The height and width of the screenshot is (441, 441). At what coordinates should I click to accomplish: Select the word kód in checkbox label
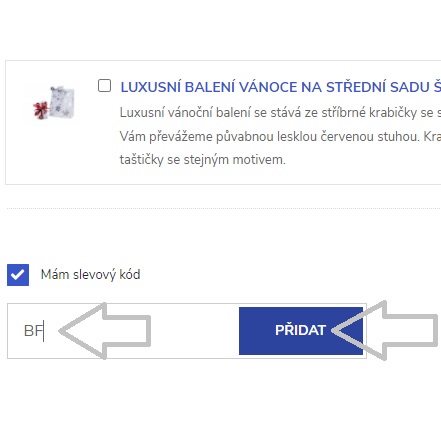click(129, 275)
